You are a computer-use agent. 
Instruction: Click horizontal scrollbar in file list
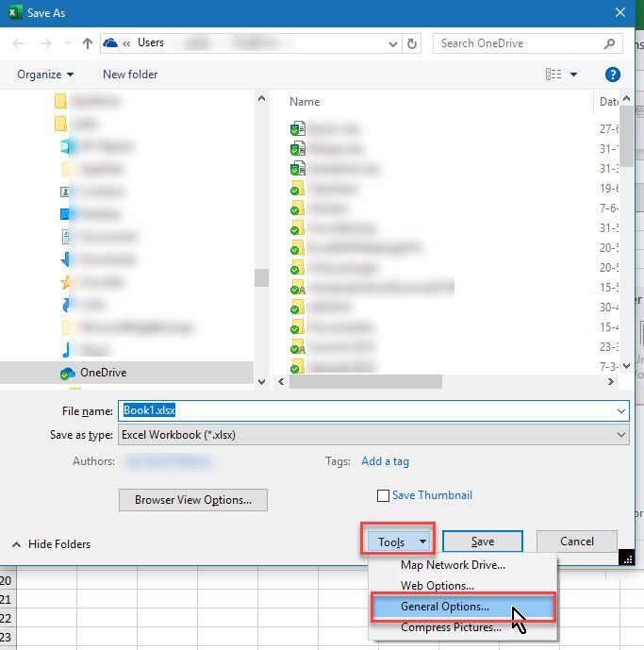tap(366, 382)
